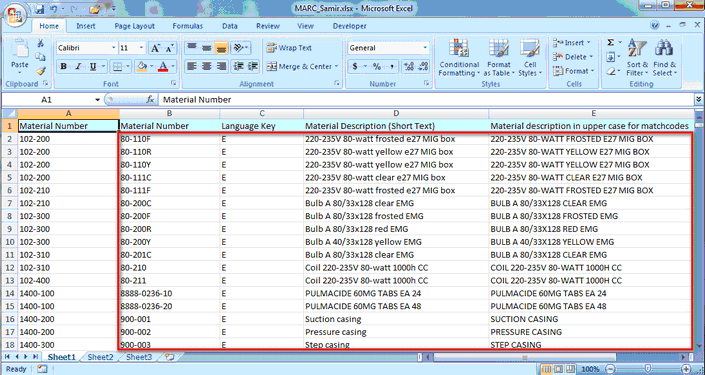Click the Format Painter brush icon
Image resolution: width=705 pixels, height=375 pixels.
[41, 71]
